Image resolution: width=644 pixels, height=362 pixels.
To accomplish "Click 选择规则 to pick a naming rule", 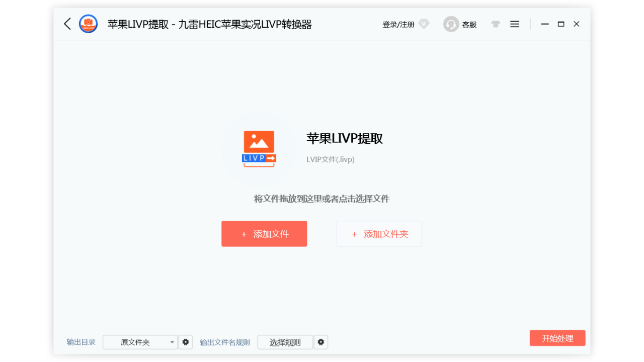I will pos(285,342).
